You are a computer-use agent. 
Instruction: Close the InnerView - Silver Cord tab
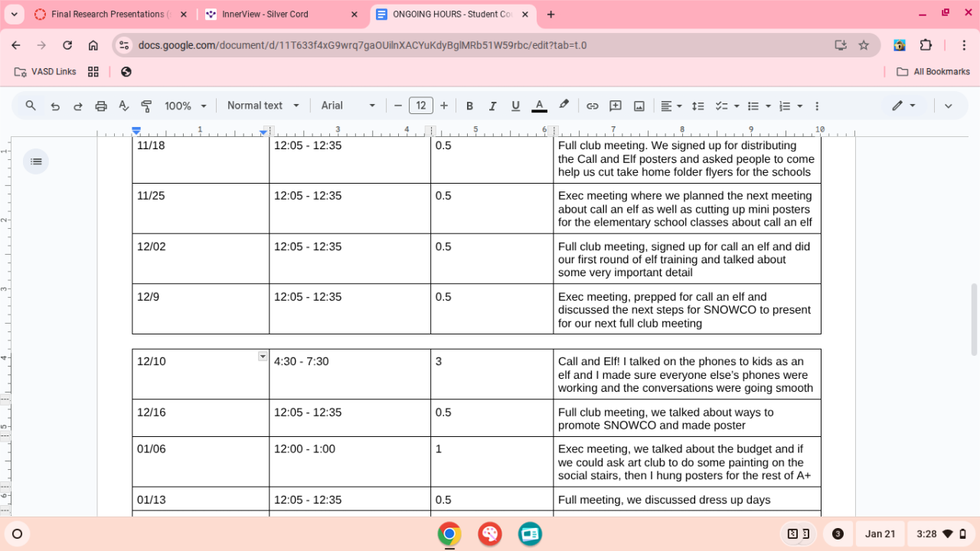[x=354, y=15]
